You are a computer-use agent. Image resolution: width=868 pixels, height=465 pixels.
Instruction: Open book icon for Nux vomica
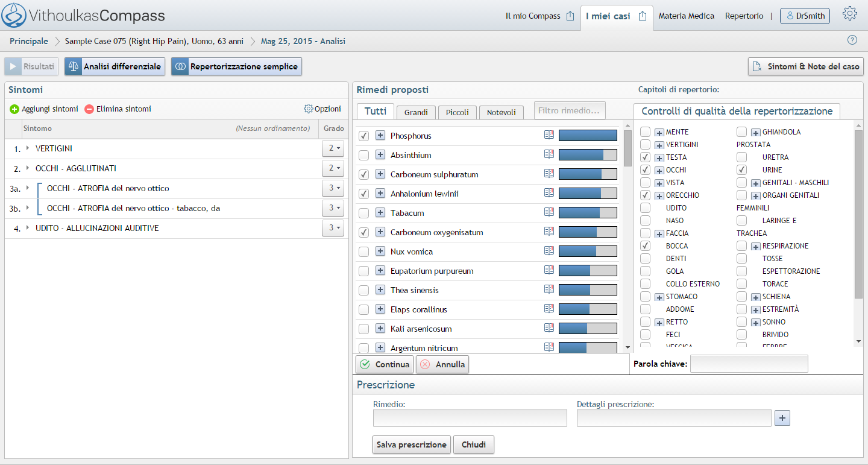coord(549,251)
